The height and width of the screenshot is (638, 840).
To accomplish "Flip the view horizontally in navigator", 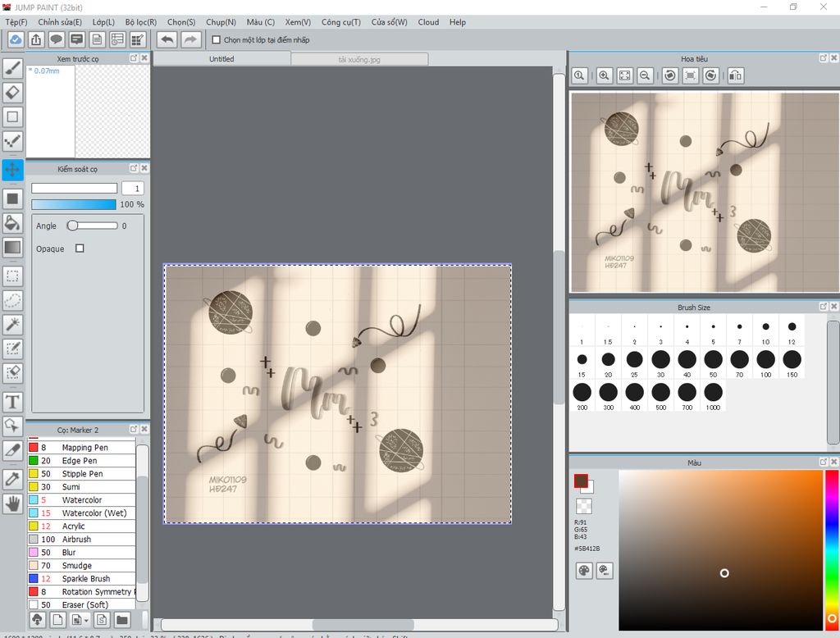I will (736, 75).
